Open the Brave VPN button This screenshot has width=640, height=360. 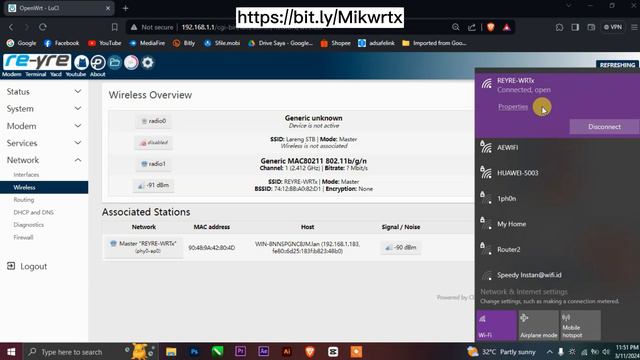point(613,27)
